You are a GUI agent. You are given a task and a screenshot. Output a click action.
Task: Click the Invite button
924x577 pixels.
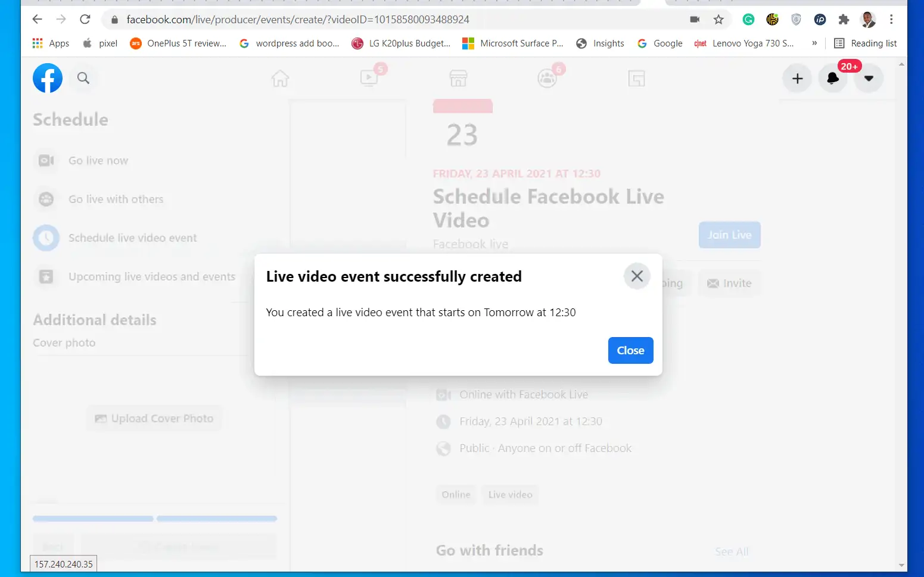click(x=729, y=283)
